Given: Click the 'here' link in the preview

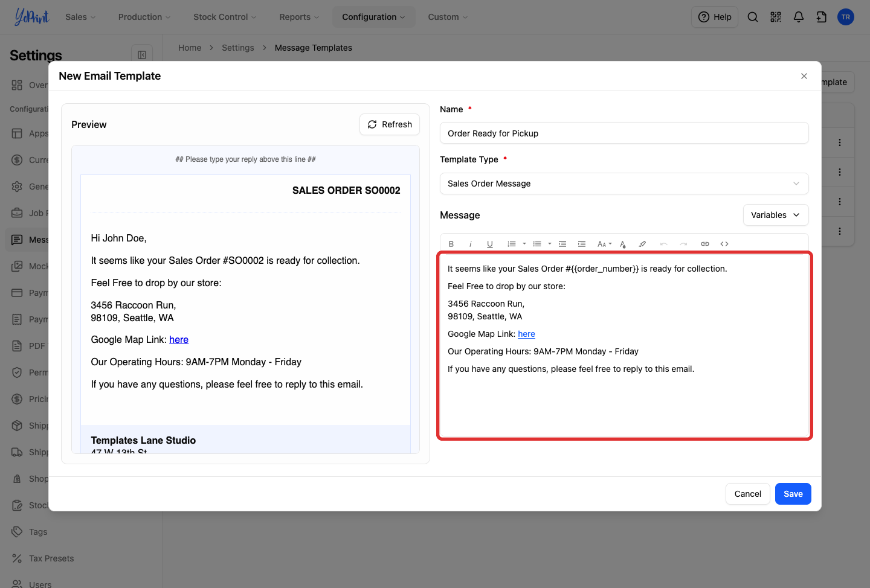Looking at the screenshot, I should (x=179, y=340).
